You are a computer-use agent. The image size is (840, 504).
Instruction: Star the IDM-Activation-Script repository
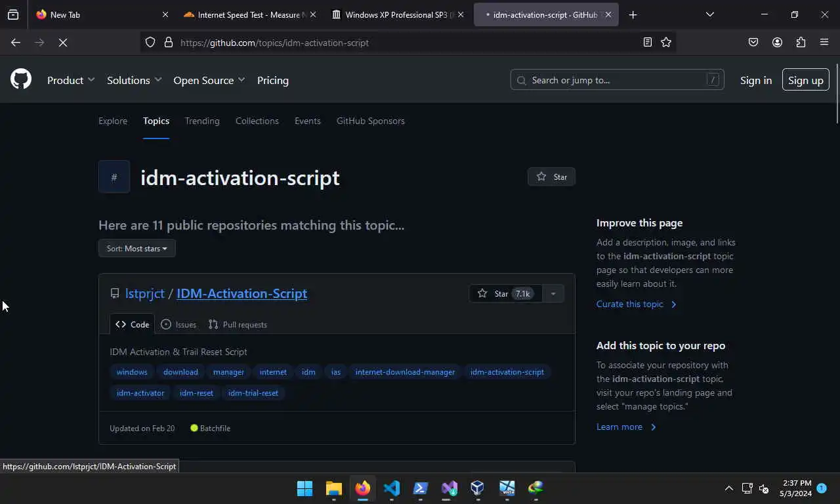pos(505,293)
